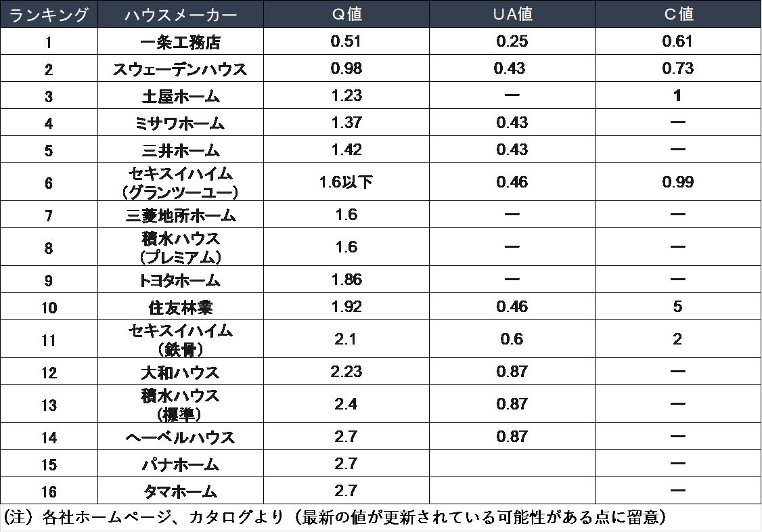
Task: Select the セキスイハイム (鉄骨) cell
Action: click(x=181, y=339)
